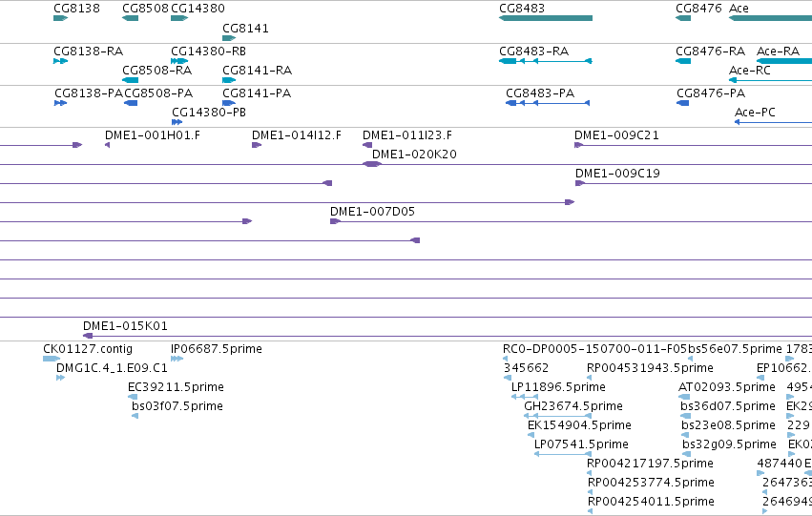The width and height of the screenshot is (812, 516).
Task: Open the CG8138-RA transcript label
Action: (89, 52)
